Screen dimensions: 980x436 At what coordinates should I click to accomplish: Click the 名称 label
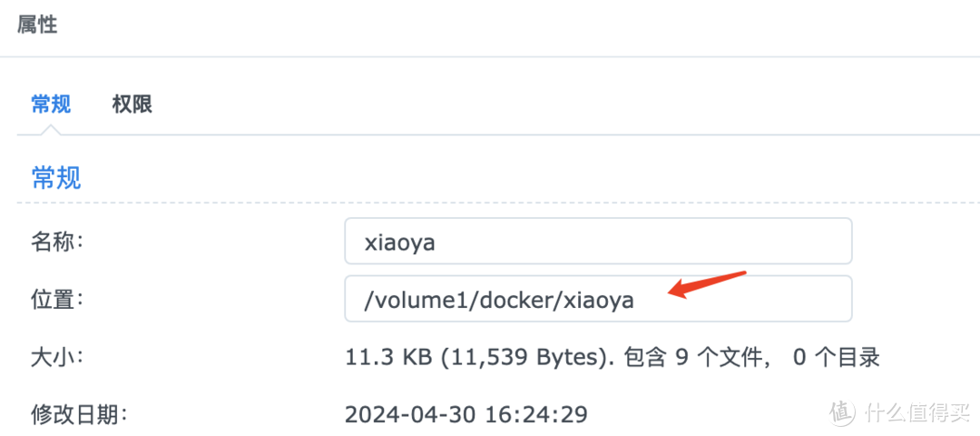[57, 243]
